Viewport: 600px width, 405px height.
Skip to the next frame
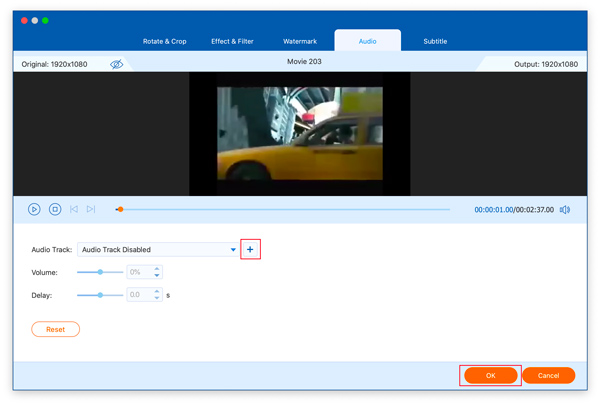pos(91,209)
